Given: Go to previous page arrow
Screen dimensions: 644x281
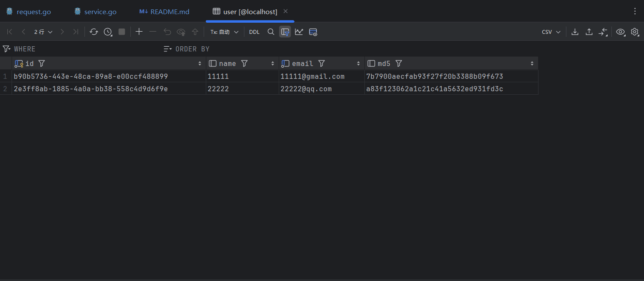Looking at the screenshot, I should coord(24,32).
